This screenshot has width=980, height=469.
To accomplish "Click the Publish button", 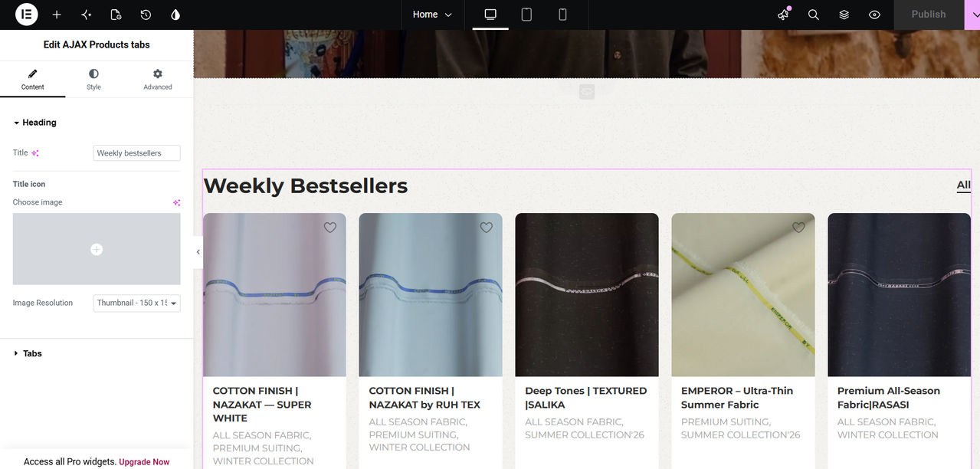I will click(x=929, y=15).
